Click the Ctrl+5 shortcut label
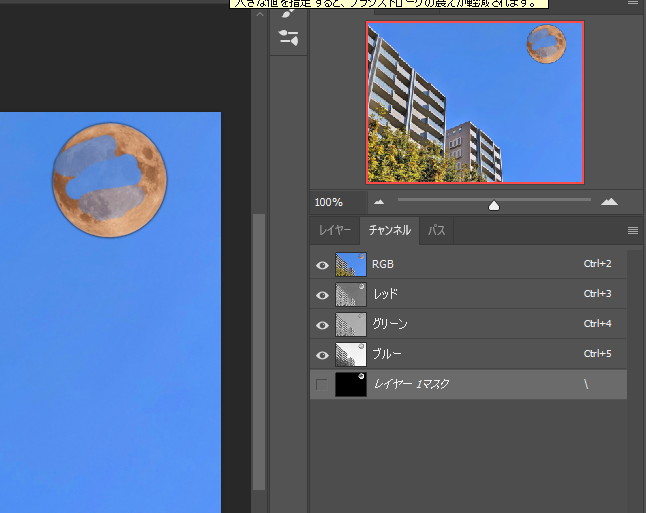The image size is (646, 513). click(x=597, y=354)
